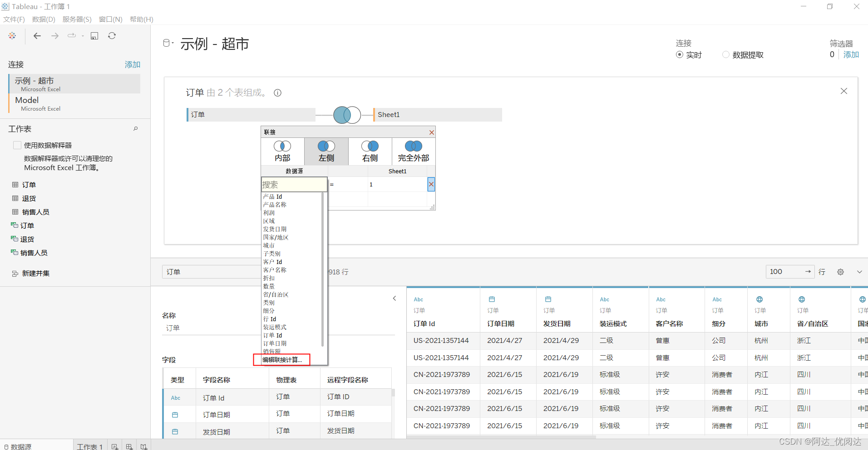Viewport: 868px width, 450px height.
Task: Open grid settings gear icon
Action: pos(840,272)
